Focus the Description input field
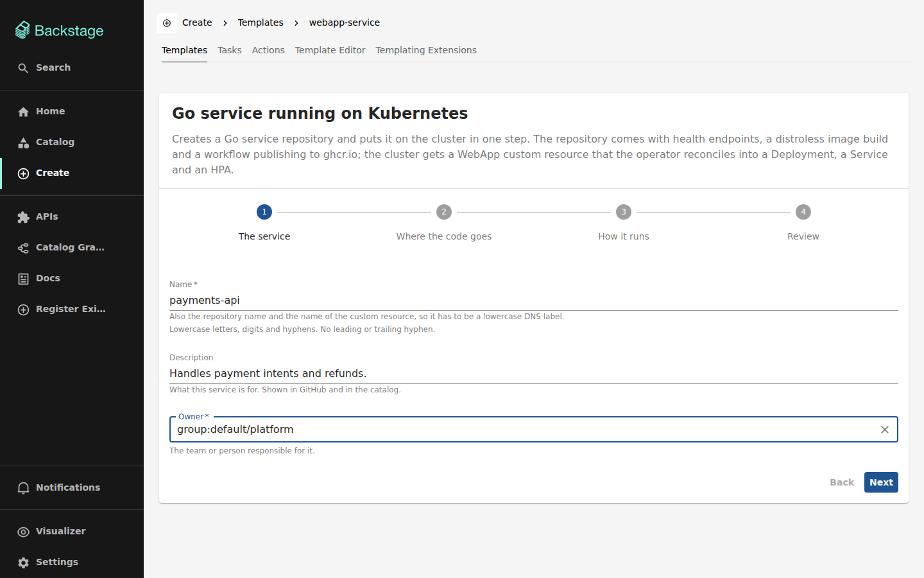Viewport: 924px width, 578px height. pos(534,373)
